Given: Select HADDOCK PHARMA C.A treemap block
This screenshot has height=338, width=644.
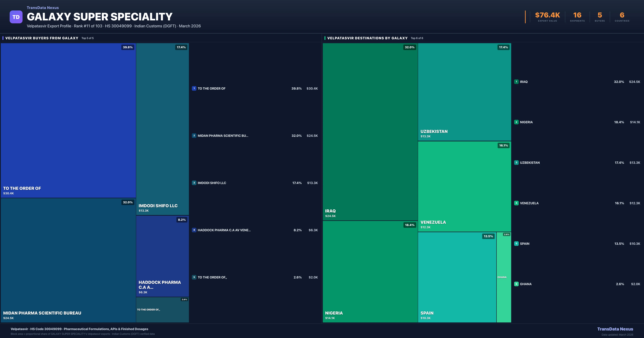Looking at the screenshot, I should tap(162, 256).
